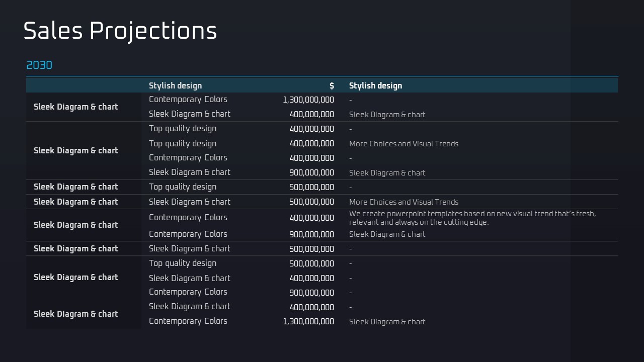The height and width of the screenshot is (362, 644).
Task: Click 1,300,000,000 in the row with dash note
Action: [308, 100]
